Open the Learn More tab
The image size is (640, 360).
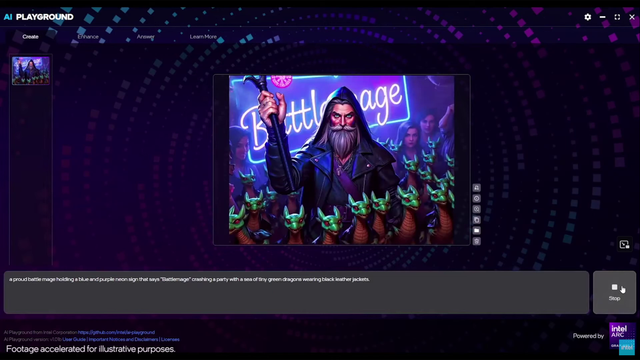pos(203,37)
